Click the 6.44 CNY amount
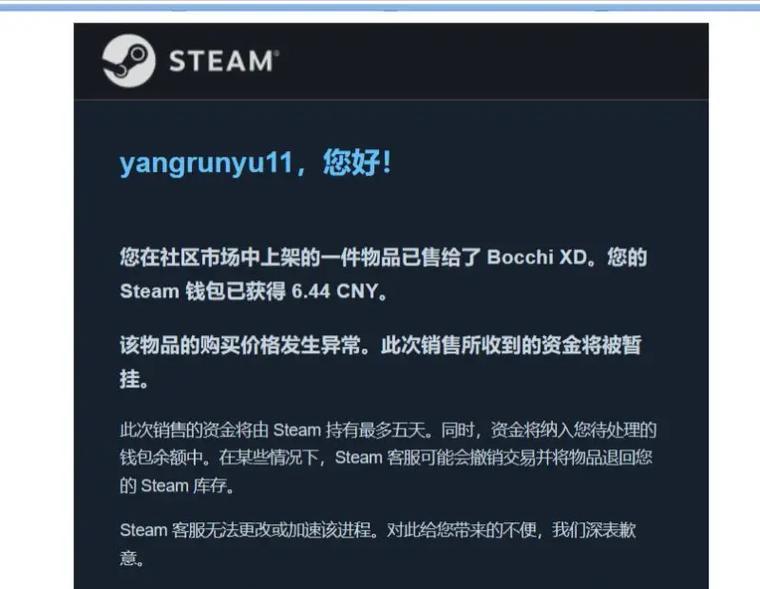Image resolution: width=760 pixels, height=589 pixels. (x=334, y=291)
